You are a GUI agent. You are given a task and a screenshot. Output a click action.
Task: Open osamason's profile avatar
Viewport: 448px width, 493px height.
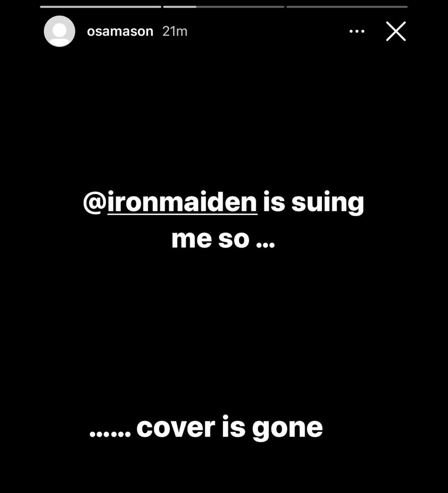click(x=59, y=31)
